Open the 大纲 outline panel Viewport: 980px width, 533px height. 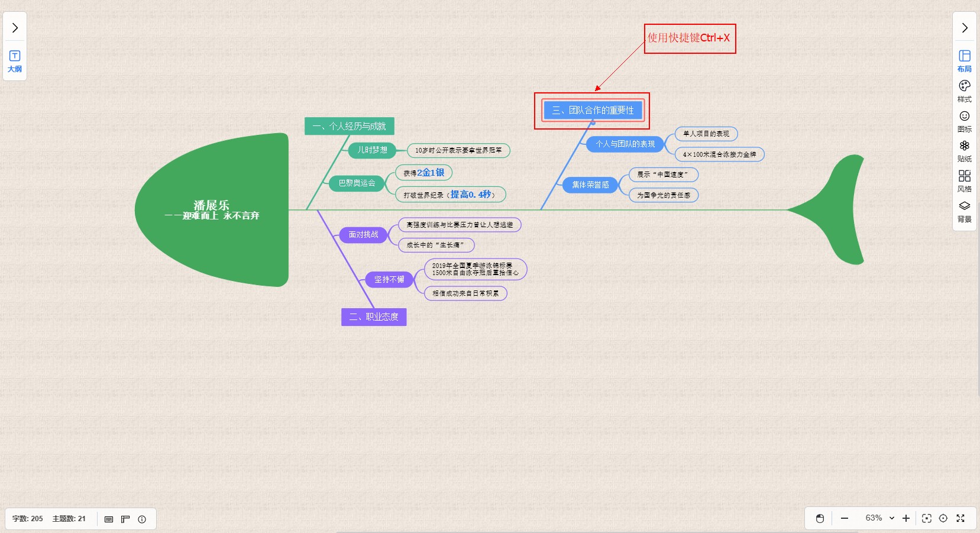click(15, 61)
